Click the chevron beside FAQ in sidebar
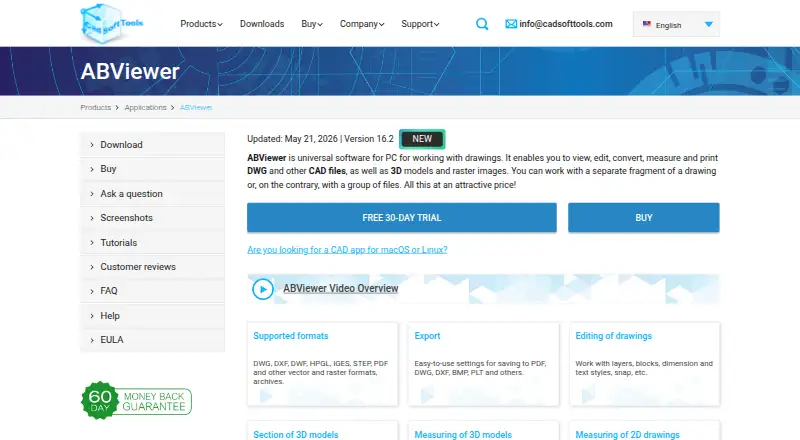The height and width of the screenshot is (440, 800). (92, 291)
